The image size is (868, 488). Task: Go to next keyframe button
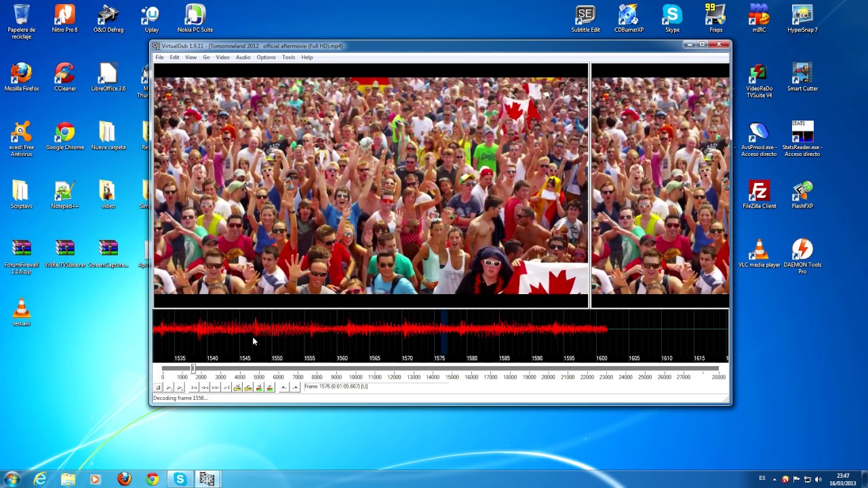(x=248, y=387)
